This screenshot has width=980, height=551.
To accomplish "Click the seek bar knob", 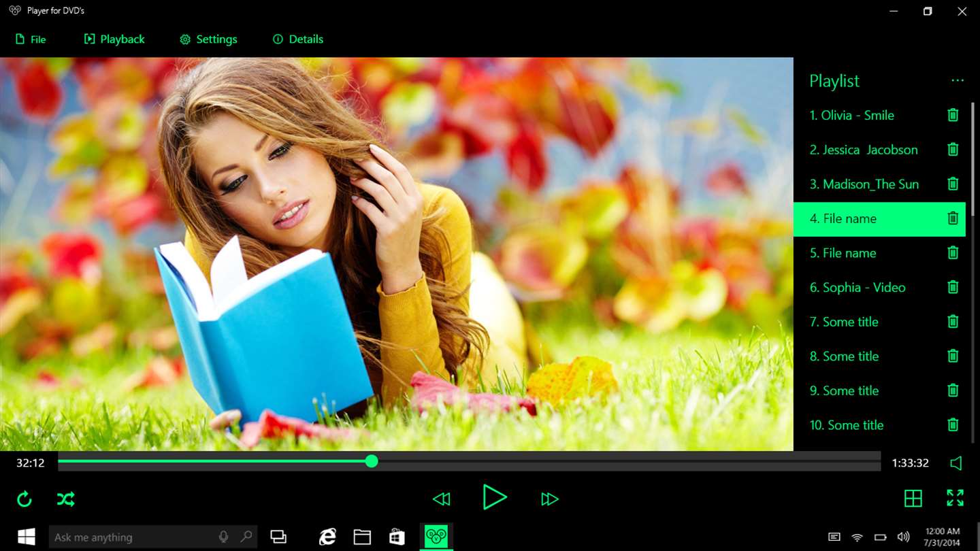I will tap(372, 461).
